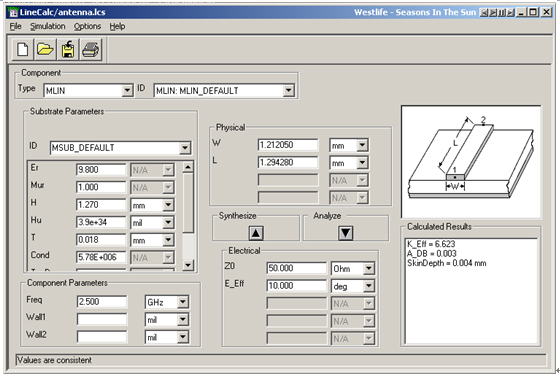Click the pause icon in title bar
The width and height of the screenshot is (560, 377).
click(x=502, y=12)
